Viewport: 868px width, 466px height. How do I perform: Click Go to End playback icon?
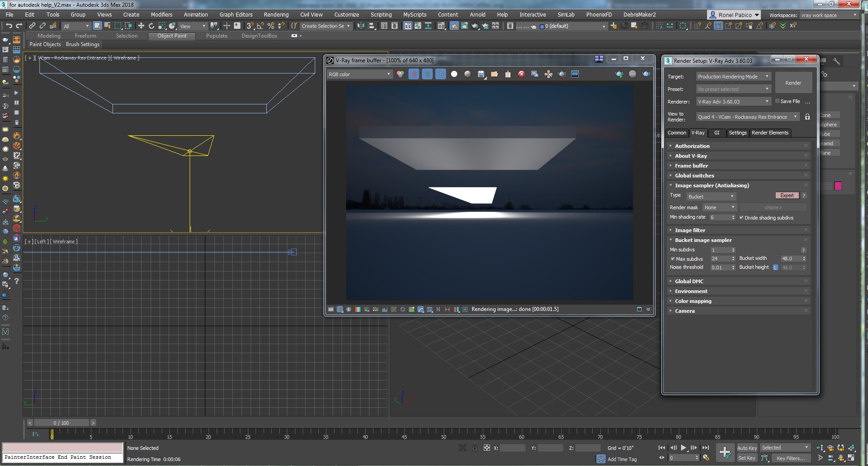click(705, 448)
